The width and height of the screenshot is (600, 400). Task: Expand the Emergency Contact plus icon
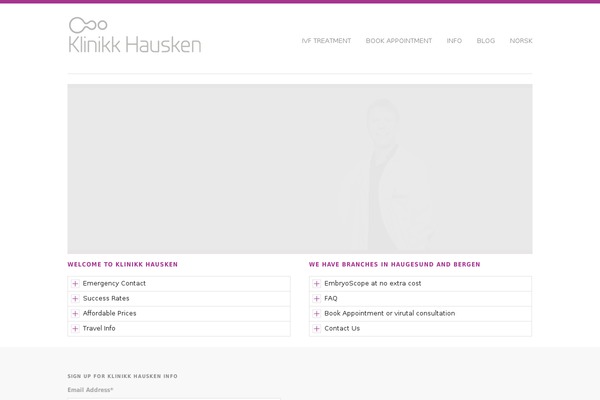pyautogui.click(x=75, y=284)
